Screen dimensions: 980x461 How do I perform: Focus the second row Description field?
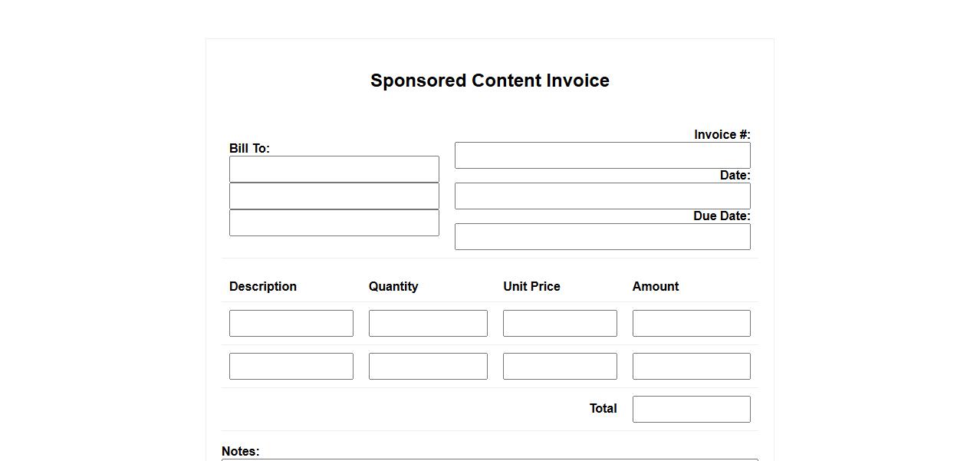click(x=291, y=367)
